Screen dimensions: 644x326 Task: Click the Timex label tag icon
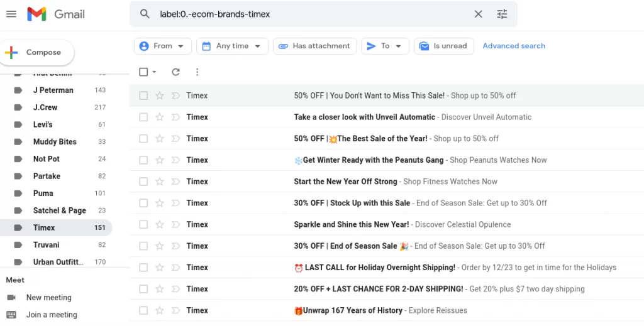click(18, 228)
